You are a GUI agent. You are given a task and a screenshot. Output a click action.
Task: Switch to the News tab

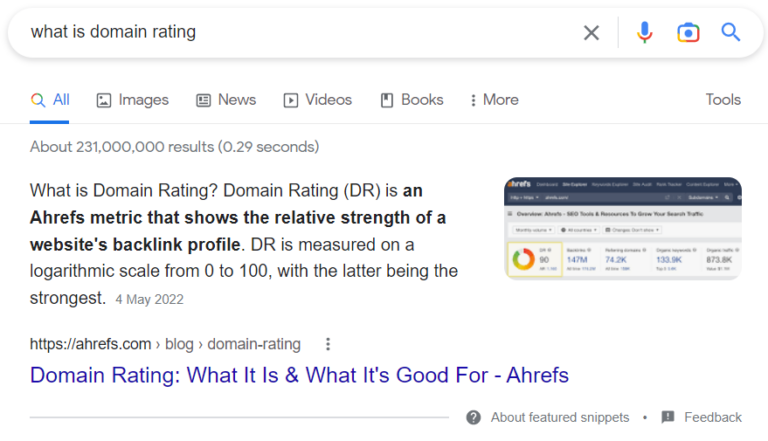226,100
